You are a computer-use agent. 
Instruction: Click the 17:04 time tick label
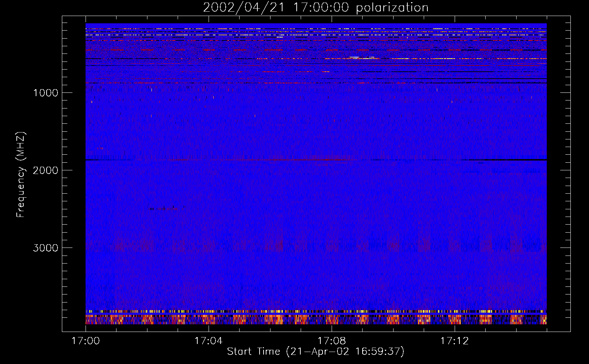(x=209, y=341)
